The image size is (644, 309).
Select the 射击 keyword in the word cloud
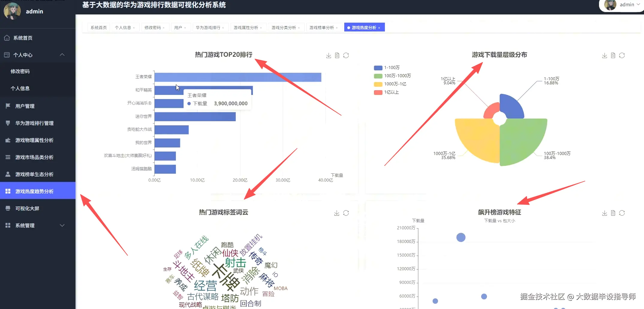[x=235, y=263]
